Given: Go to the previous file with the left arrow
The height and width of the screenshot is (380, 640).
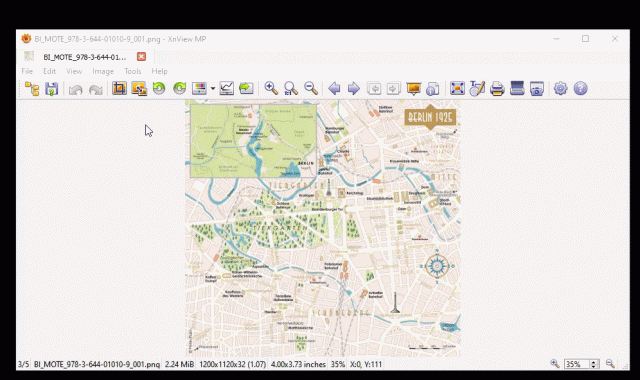Looking at the screenshot, I should (334, 89).
